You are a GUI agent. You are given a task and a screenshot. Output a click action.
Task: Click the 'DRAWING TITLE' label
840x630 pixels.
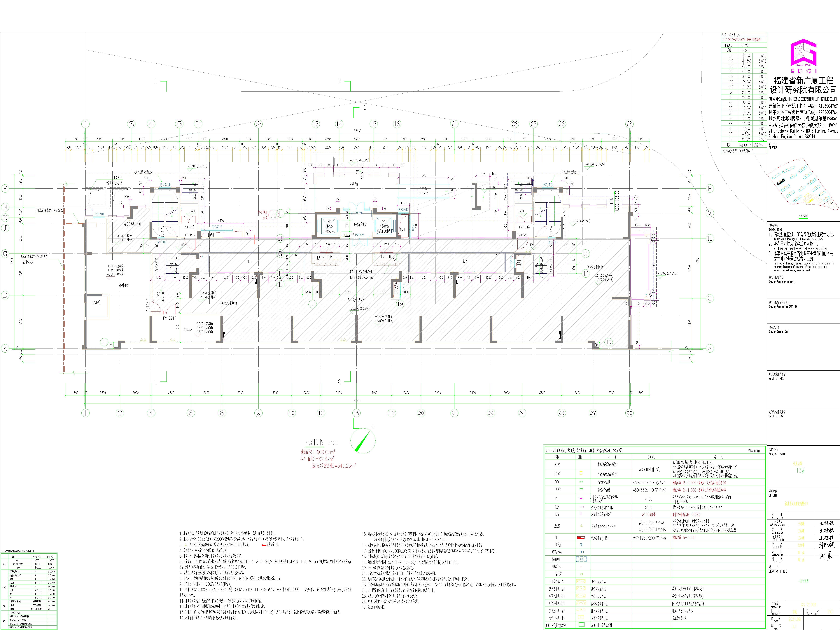pyautogui.click(x=778, y=571)
